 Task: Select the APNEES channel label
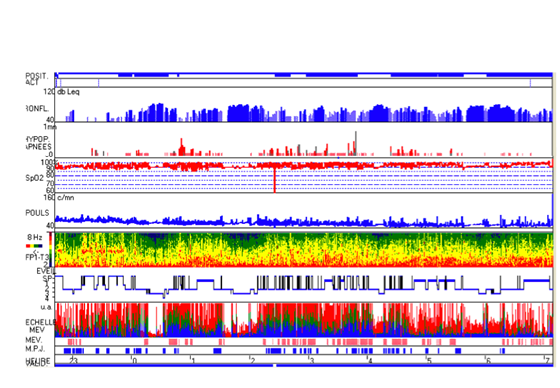[x=39, y=147]
